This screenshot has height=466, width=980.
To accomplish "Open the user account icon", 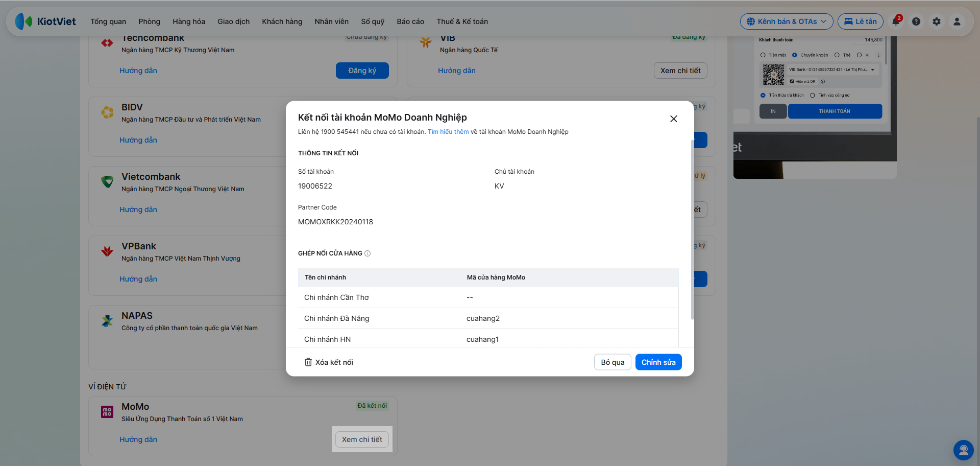I will [x=957, y=21].
